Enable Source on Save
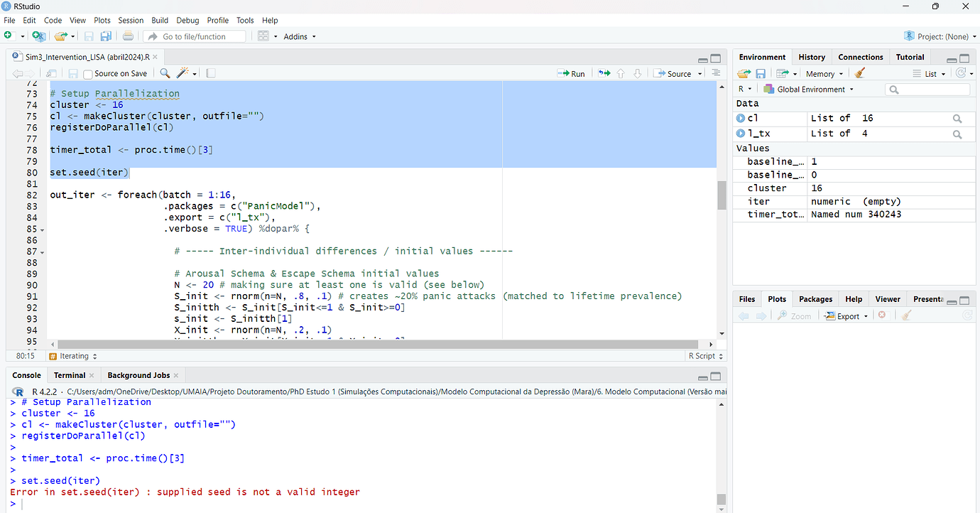The width and height of the screenshot is (980, 513). (x=88, y=73)
